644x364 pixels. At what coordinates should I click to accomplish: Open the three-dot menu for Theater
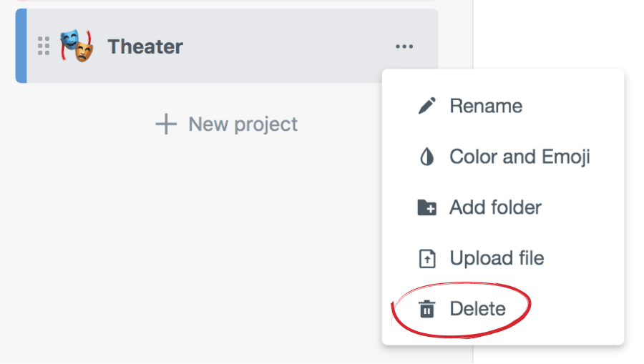pyautogui.click(x=404, y=46)
